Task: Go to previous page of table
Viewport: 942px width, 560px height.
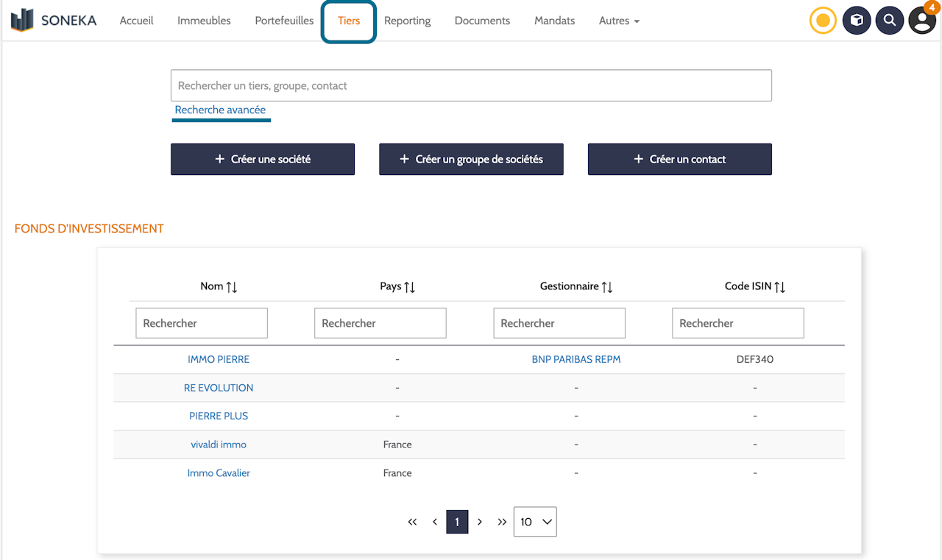Action: pyautogui.click(x=435, y=522)
